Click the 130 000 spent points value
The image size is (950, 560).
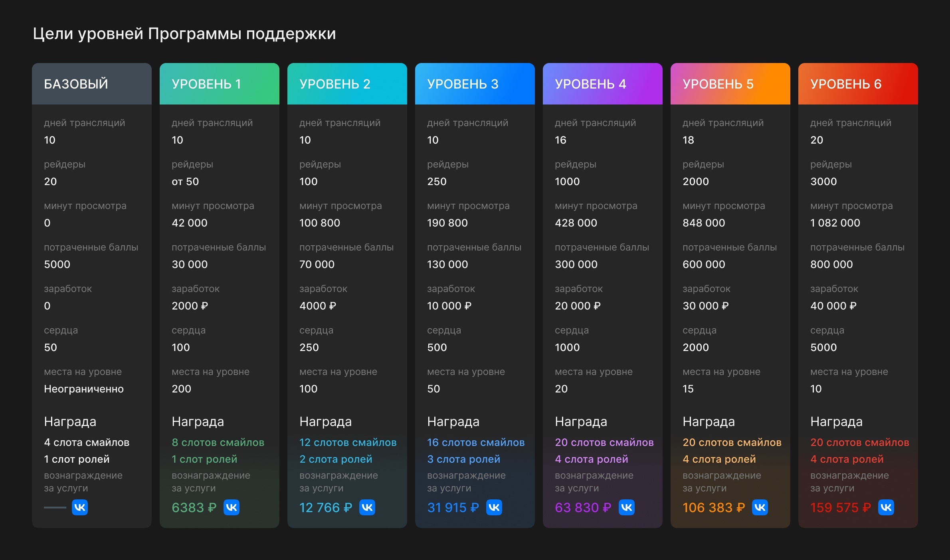447,264
